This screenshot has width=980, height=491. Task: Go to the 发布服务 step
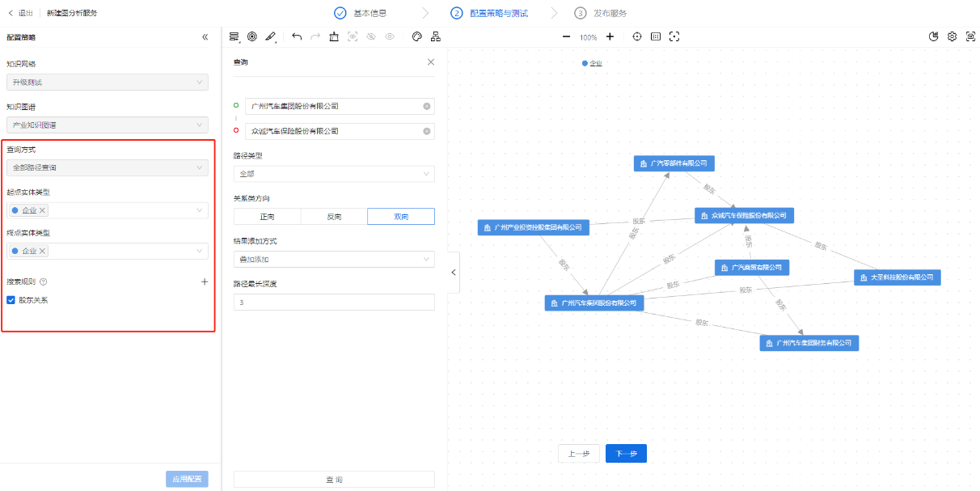(601, 13)
